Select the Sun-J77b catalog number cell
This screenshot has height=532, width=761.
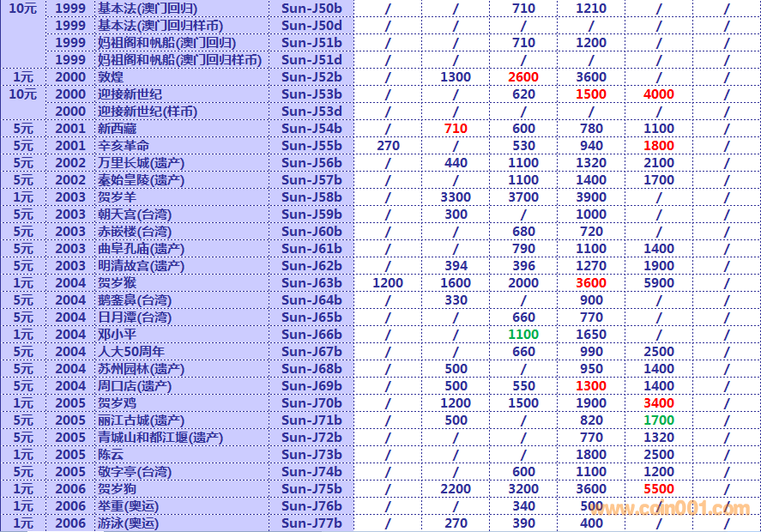(x=311, y=523)
